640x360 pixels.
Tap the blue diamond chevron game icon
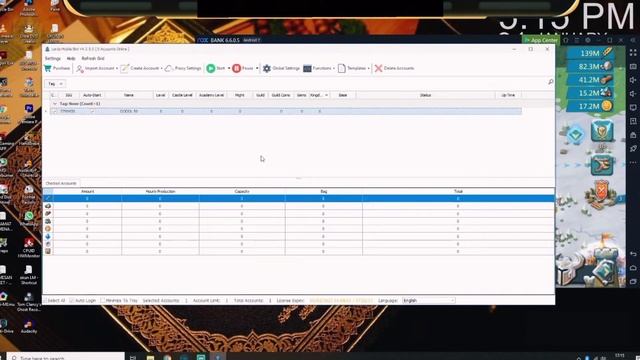pyautogui.click(x=576, y=134)
